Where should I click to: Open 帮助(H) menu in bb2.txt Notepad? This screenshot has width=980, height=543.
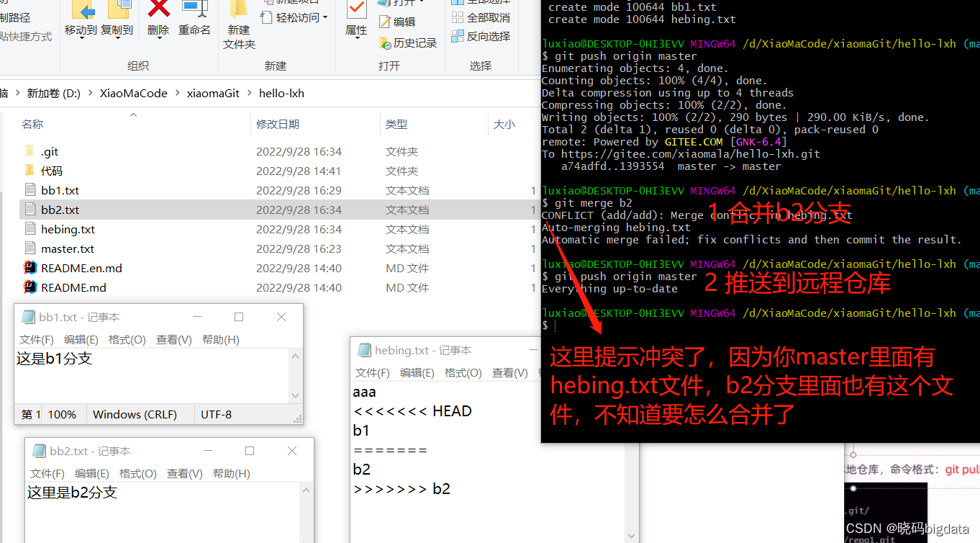point(231,473)
